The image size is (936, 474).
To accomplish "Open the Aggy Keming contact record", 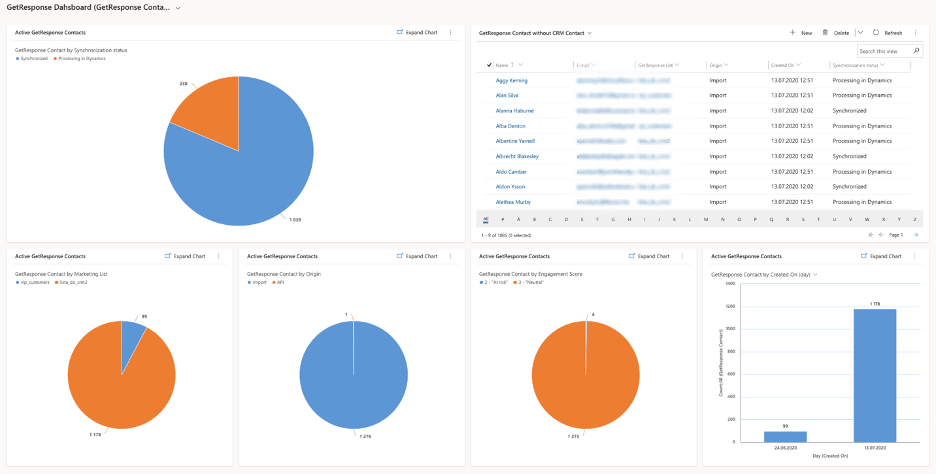I will coord(511,80).
